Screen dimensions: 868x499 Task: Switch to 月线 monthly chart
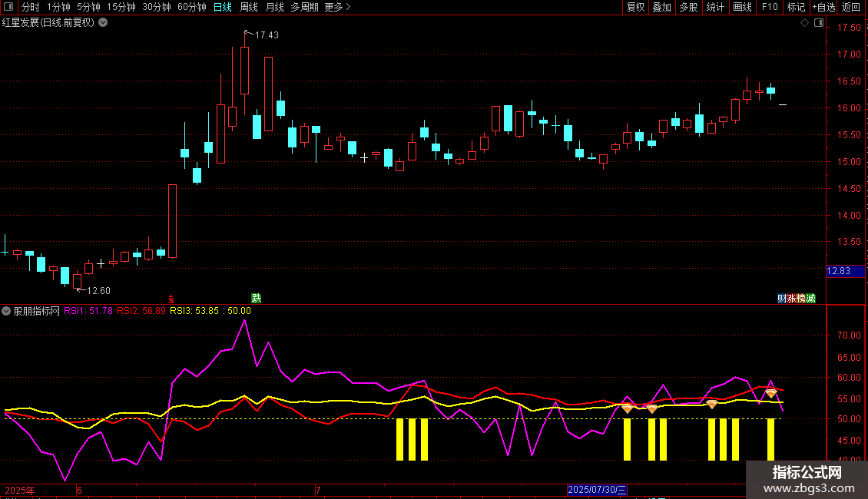click(x=274, y=7)
